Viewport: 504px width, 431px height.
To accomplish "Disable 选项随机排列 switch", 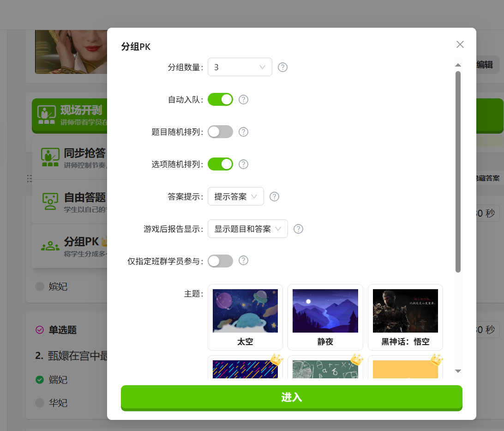I will click(x=220, y=164).
